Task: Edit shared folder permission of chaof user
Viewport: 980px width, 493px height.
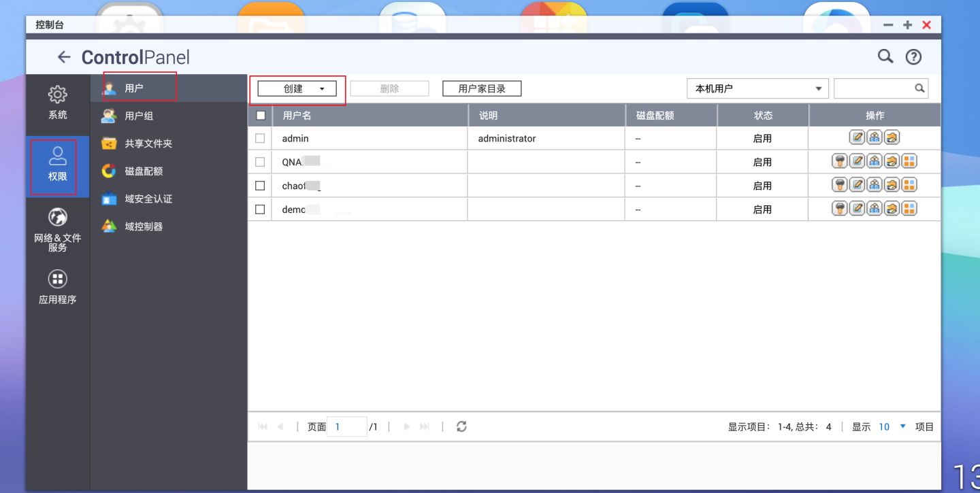Action: click(x=892, y=185)
